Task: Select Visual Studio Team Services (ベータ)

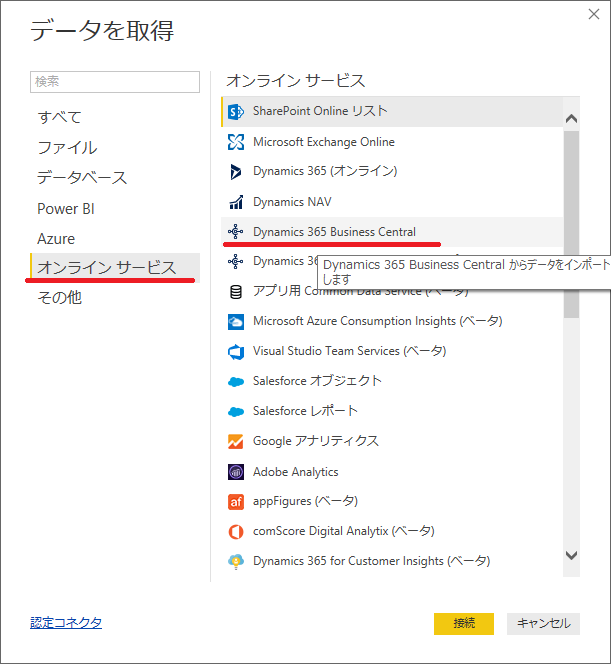Action: pyautogui.click(x=392, y=351)
